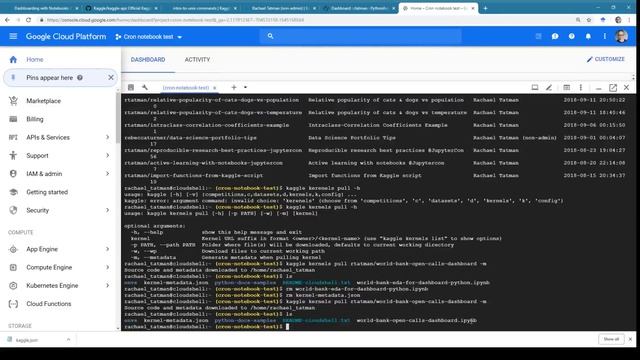Expand the Kubernetes Engine submenu arrow
Viewport: 640px width, 360px height.
click(107, 286)
